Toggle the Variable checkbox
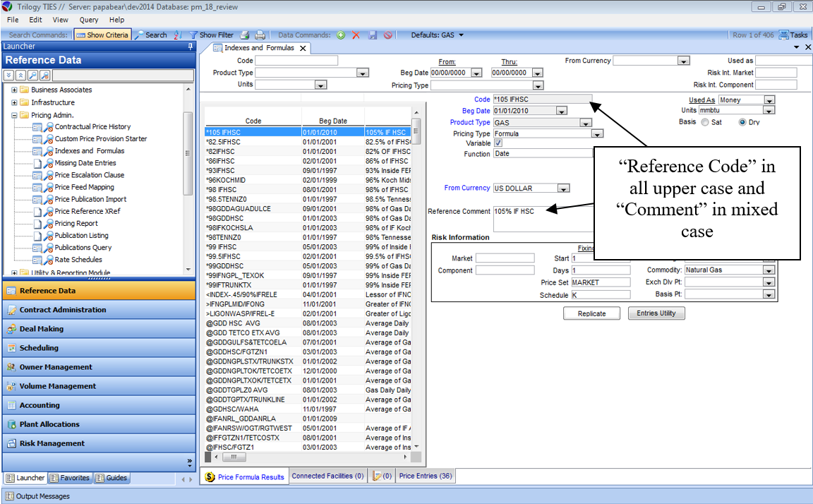 (498, 143)
